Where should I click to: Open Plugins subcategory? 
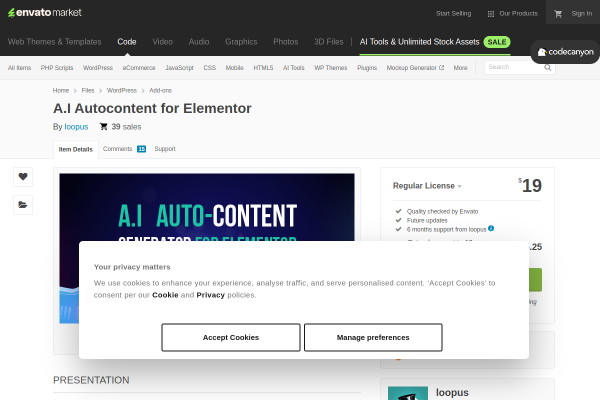click(x=367, y=68)
